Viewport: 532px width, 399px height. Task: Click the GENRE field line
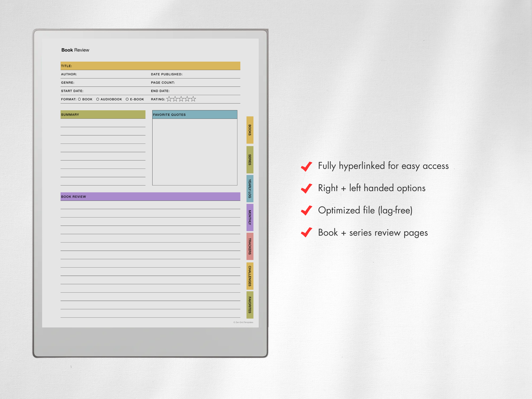coord(105,83)
